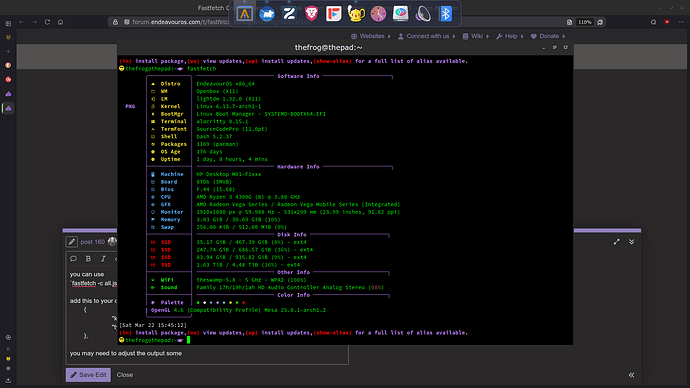Viewport: 690px width, 388px height.
Task: Click "HP Desktop M01-F1xxx" machine value
Action: (228, 174)
